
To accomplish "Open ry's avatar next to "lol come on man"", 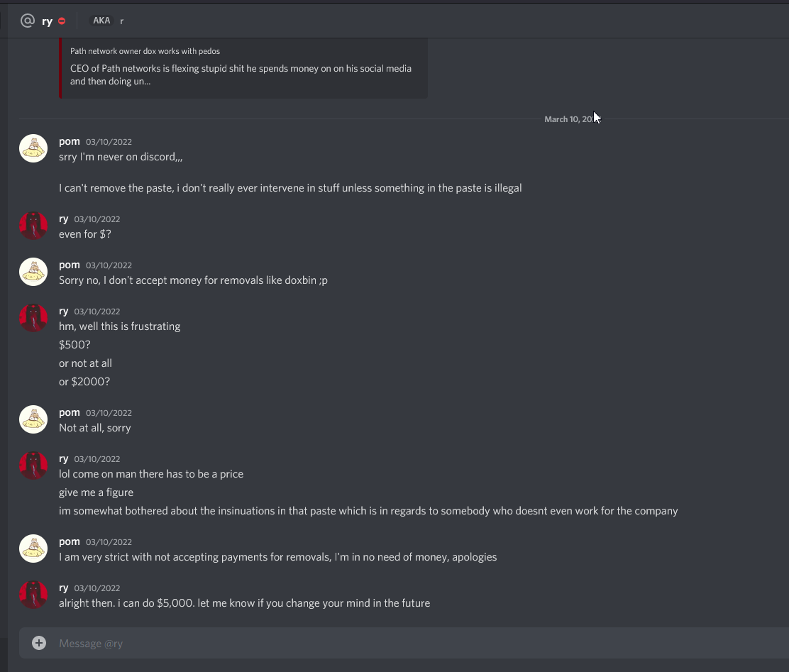I will tap(33, 466).
